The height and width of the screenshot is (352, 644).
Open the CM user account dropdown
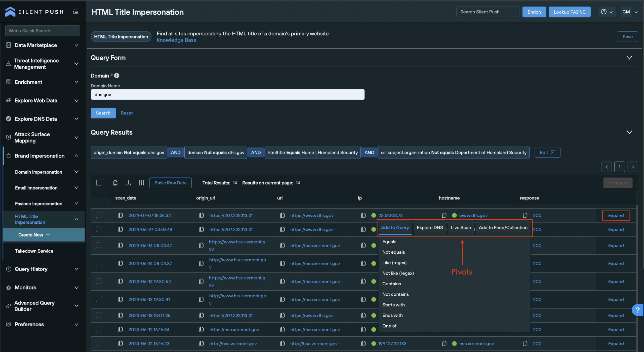point(630,12)
